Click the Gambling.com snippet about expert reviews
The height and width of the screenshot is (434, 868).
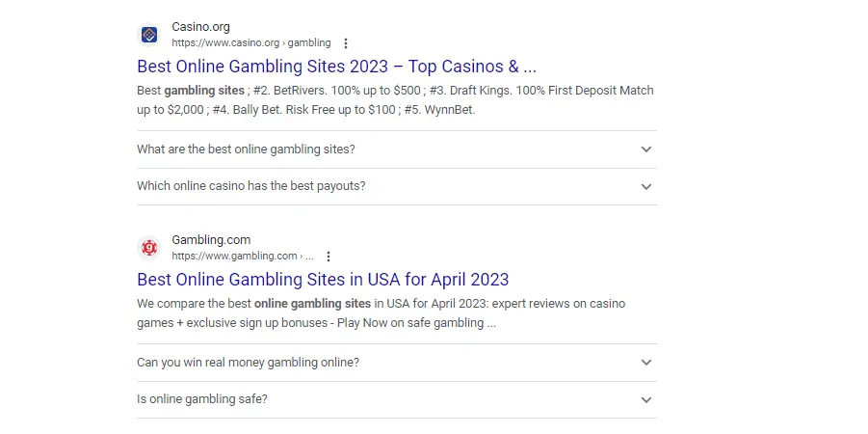click(381, 313)
